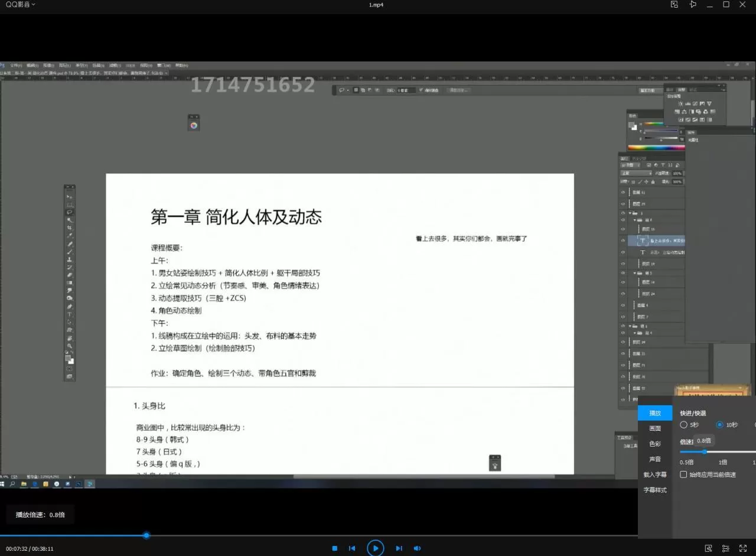Open the playback settings sliders icon
This screenshot has width=756, height=556.
point(726,548)
